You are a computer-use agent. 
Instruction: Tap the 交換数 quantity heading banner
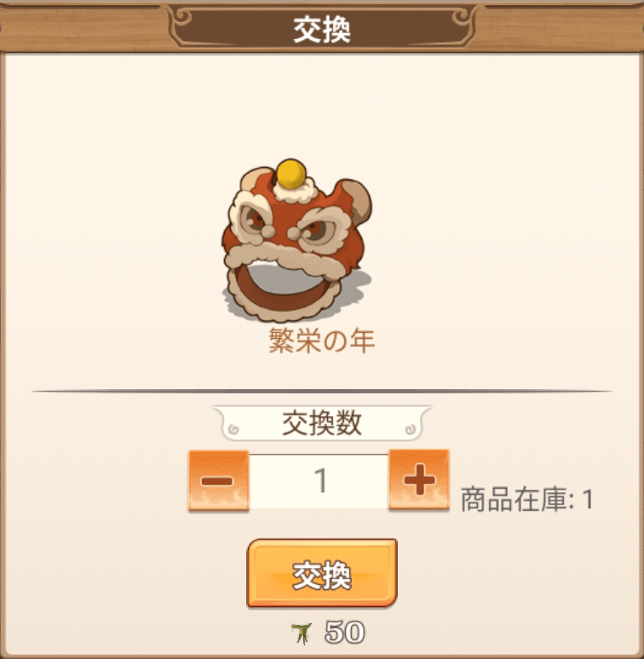tap(322, 423)
